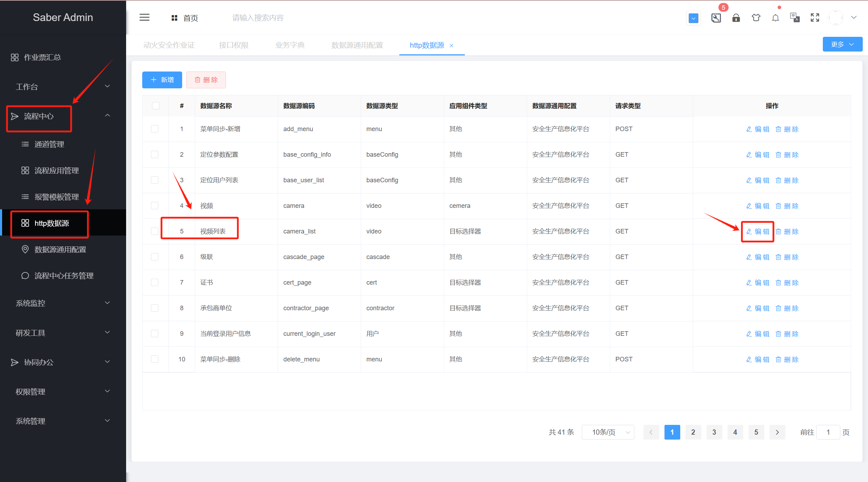Edit the 菜单同步-删除 row

click(758, 359)
